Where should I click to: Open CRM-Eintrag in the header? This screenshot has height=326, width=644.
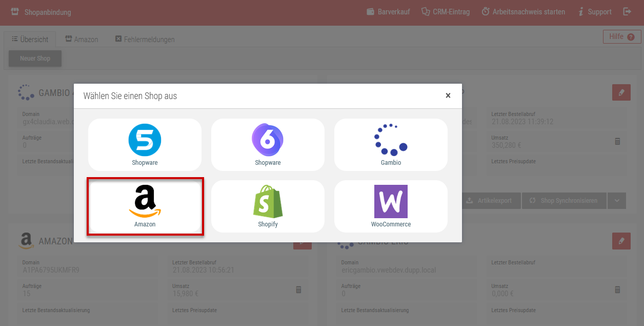[445, 12]
